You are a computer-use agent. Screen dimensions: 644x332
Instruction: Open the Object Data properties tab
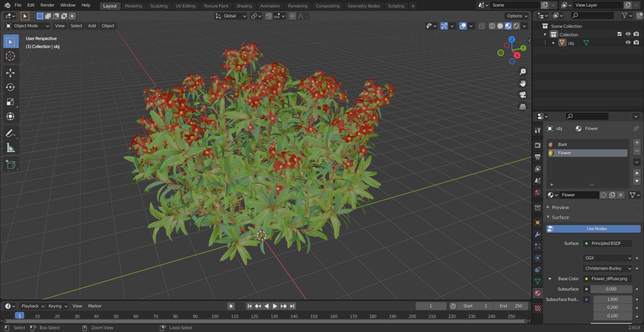pos(537,281)
